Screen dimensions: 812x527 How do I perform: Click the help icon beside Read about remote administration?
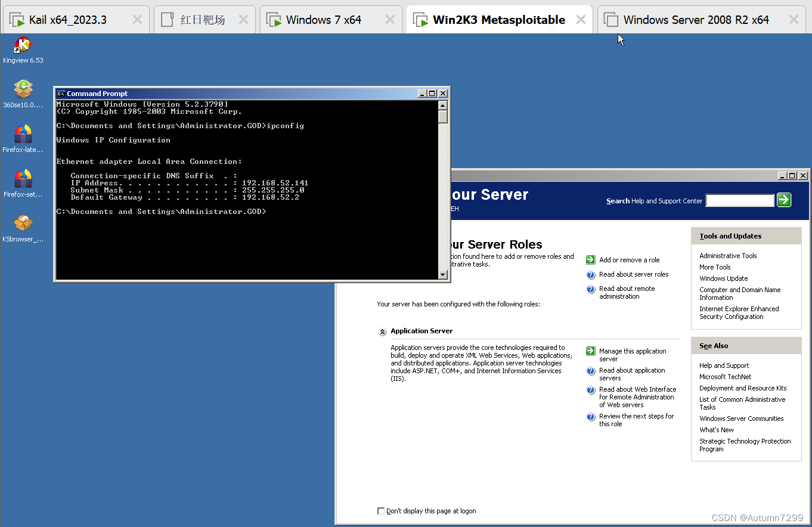(590, 289)
